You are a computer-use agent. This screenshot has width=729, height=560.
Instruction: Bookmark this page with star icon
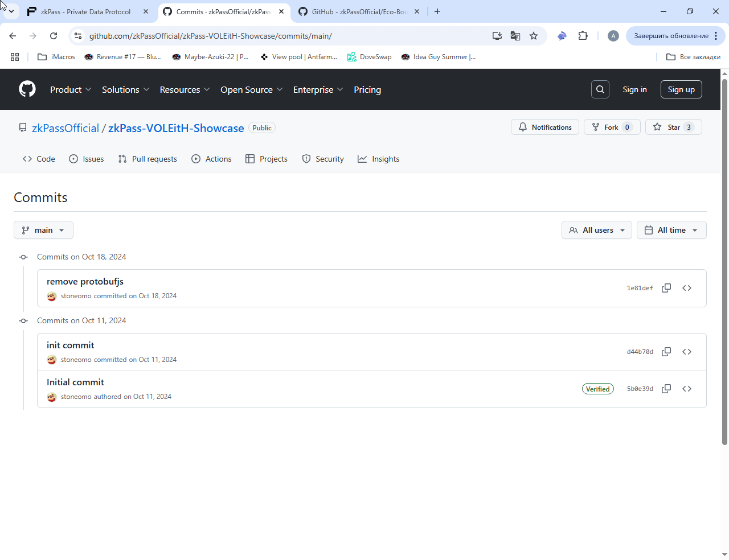click(534, 36)
